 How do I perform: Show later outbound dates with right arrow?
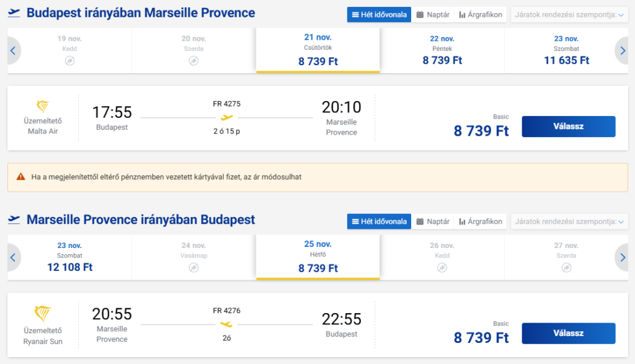pyautogui.click(x=623, y=51)
